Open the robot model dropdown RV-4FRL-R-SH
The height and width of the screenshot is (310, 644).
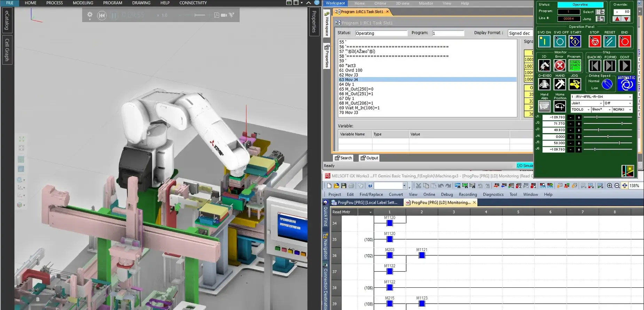click(601, 97)
